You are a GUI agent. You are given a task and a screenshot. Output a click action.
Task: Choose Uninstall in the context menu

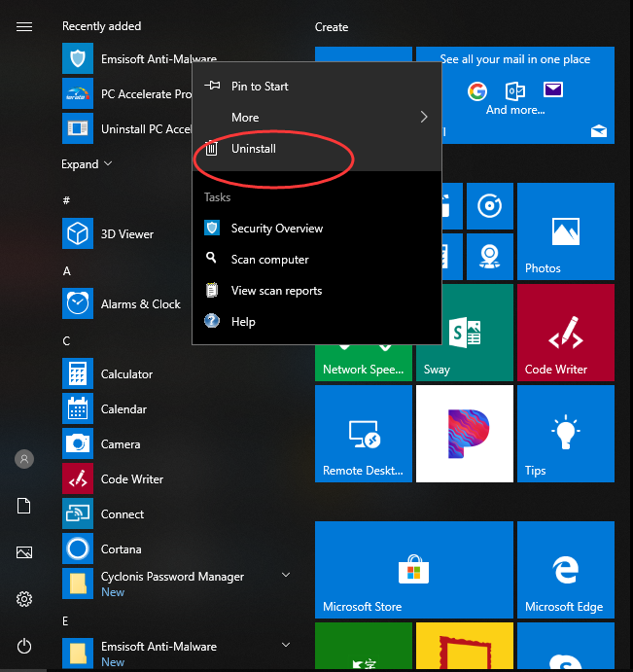pos(317,149)
